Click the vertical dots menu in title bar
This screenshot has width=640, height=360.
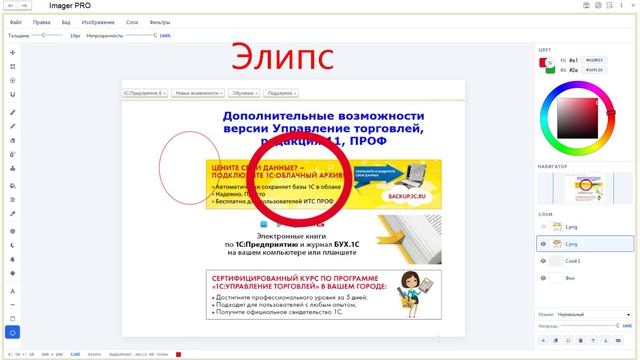(621, 5)
